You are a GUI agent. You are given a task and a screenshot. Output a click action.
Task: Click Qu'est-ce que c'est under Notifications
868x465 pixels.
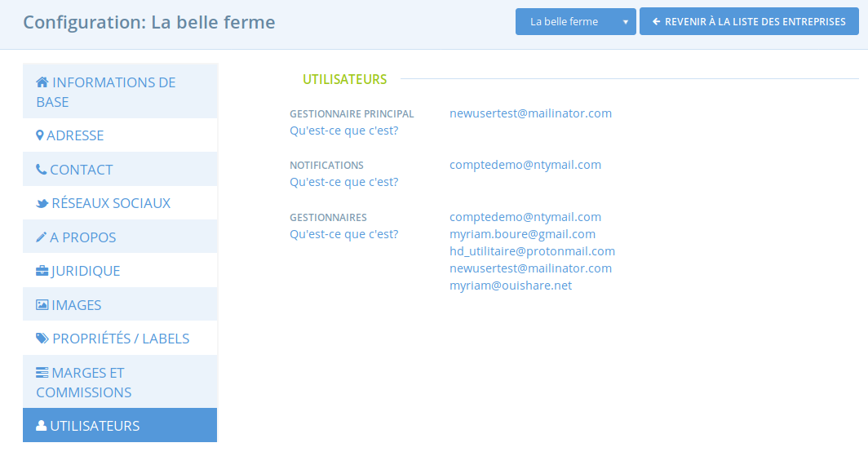[343, 182]
